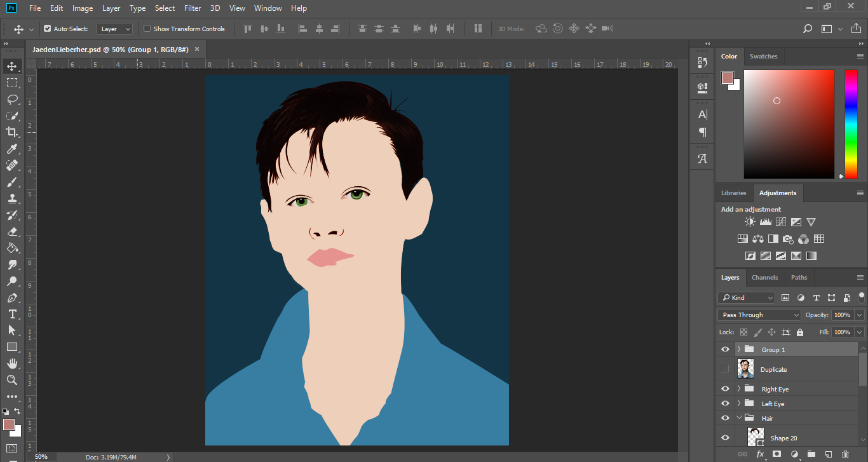Add a Brightness/Contrast adjustment
Viewport: 868px width, 462px height.
[750, 222]
